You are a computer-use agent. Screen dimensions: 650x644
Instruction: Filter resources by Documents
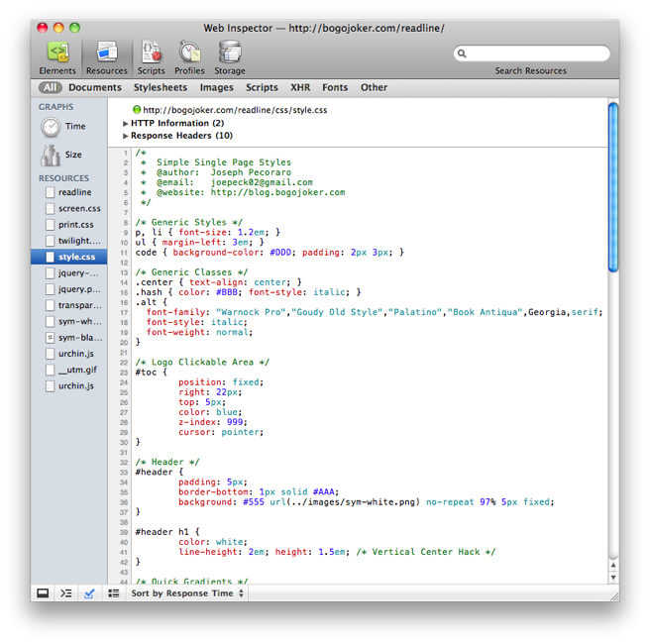point(95,87)
